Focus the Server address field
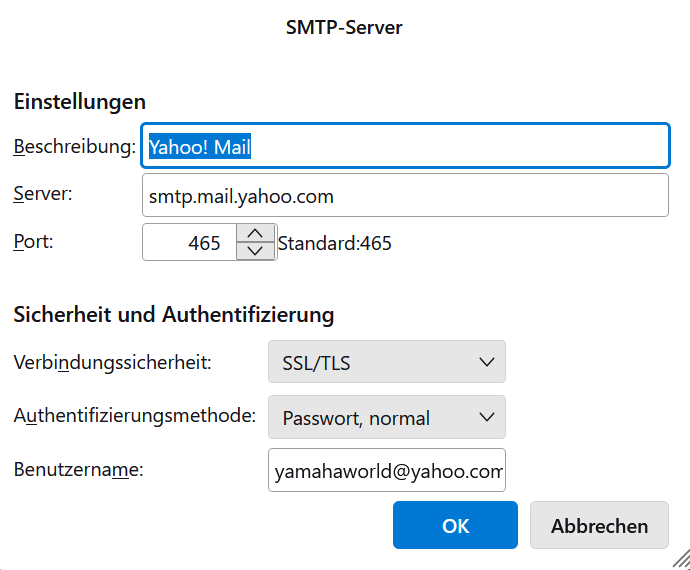The height and width of the screenshot is (570, 690). [x=405, y=196]
